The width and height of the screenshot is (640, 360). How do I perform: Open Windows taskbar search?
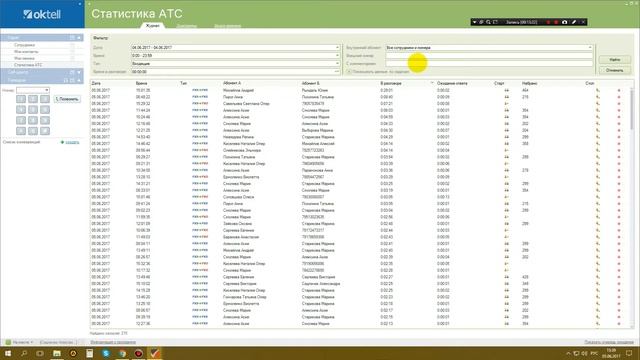click(24, 353)
